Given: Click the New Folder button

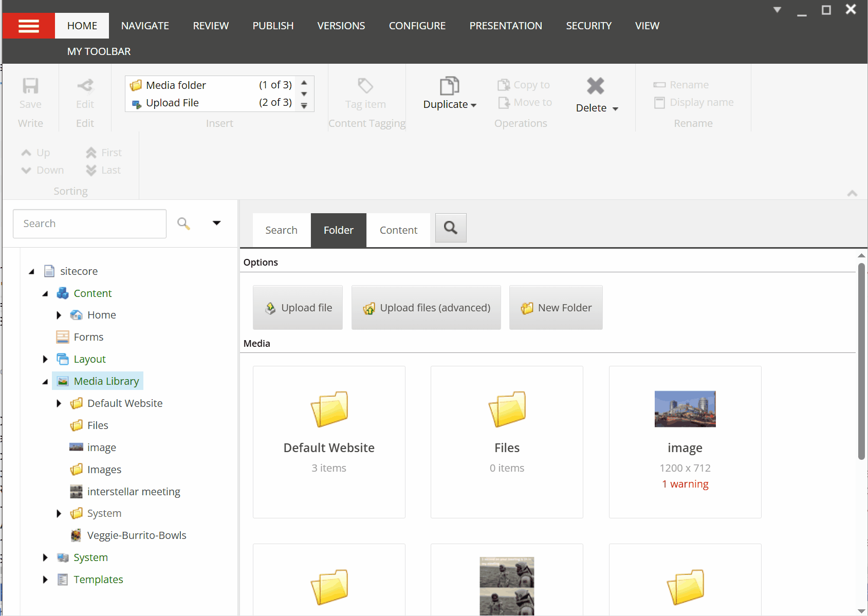Looking at the screenshot, I should (556, 308).
